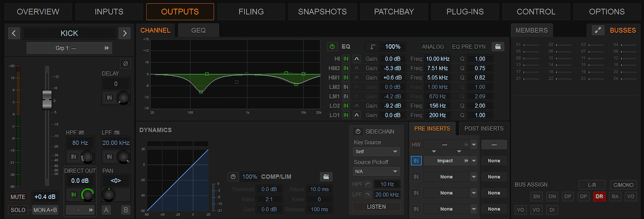This screenshot has width=644, height=219.
Task: Toggle the HI band IN switch
Action: [x=346, y=59]
